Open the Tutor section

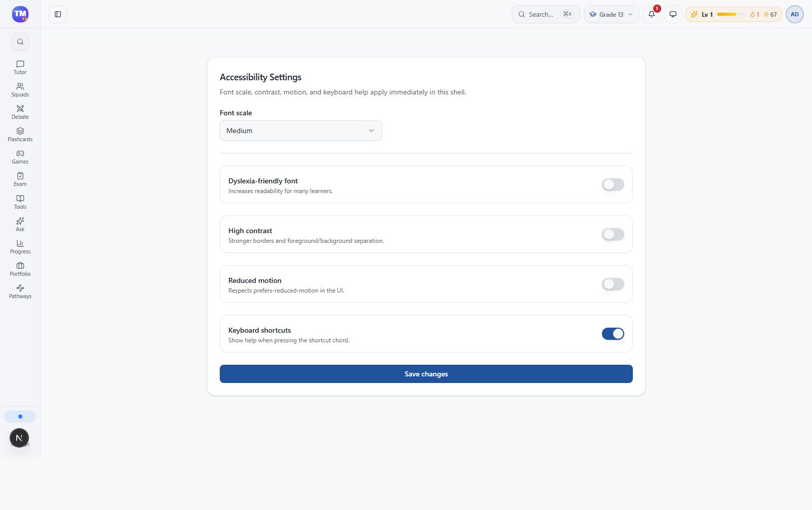[x=20, y=68]
